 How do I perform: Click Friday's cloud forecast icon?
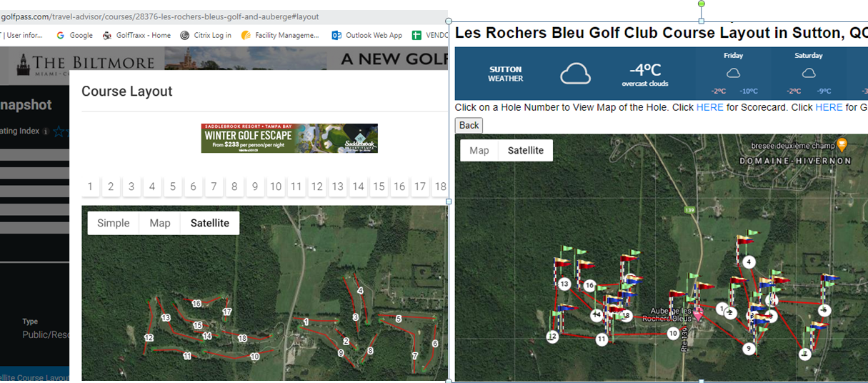733,73
